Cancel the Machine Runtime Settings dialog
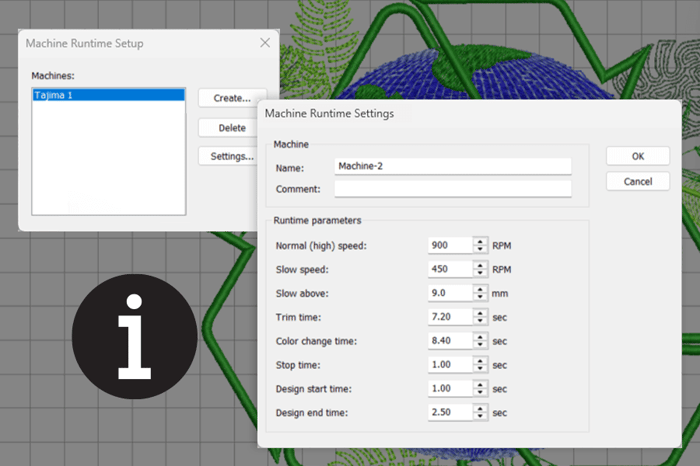 click(637, 181)
